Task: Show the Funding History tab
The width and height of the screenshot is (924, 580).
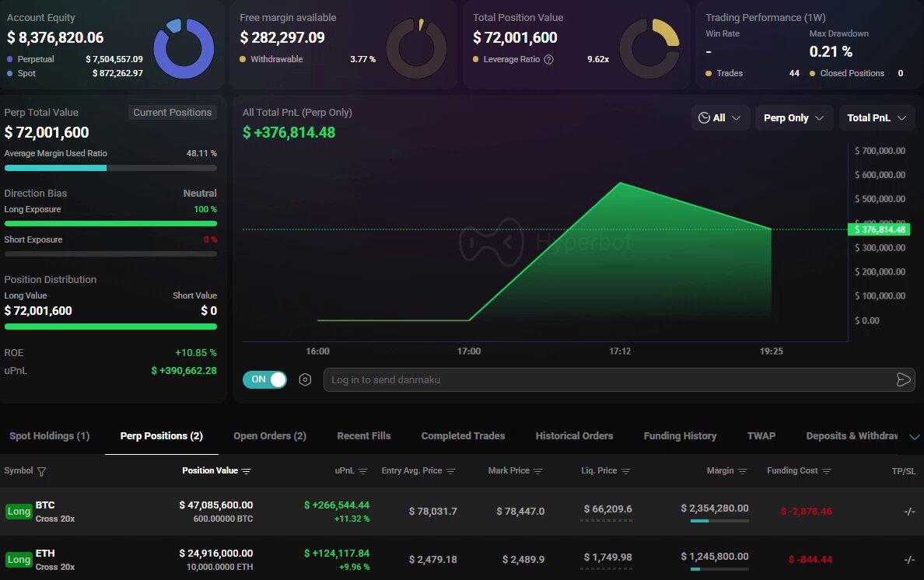Action: point(680,435)
